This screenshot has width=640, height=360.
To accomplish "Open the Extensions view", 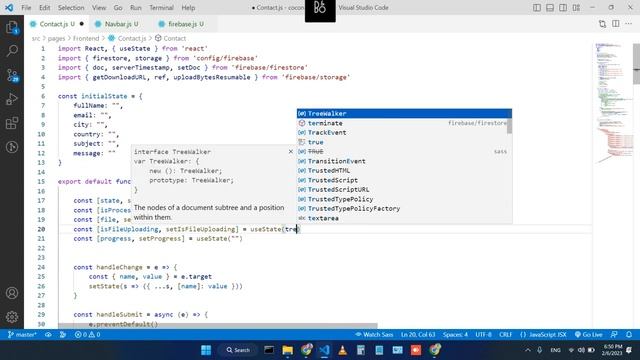I will click(x=12, y=123).
